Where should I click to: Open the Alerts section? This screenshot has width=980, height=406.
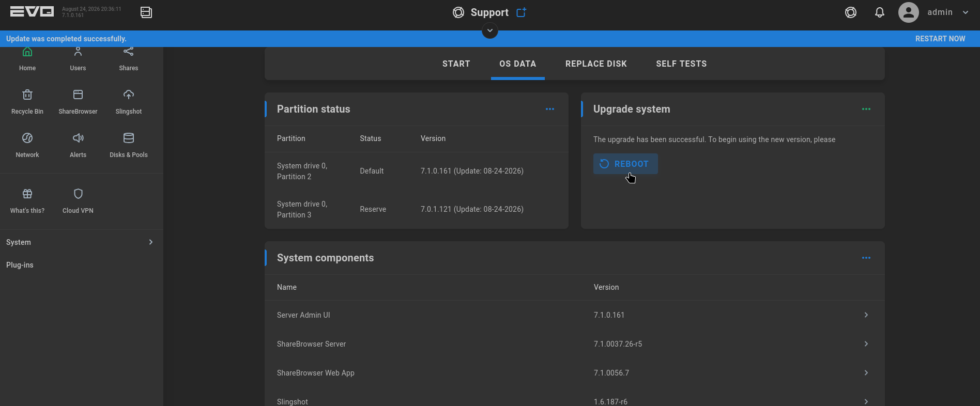coord(78,145)
